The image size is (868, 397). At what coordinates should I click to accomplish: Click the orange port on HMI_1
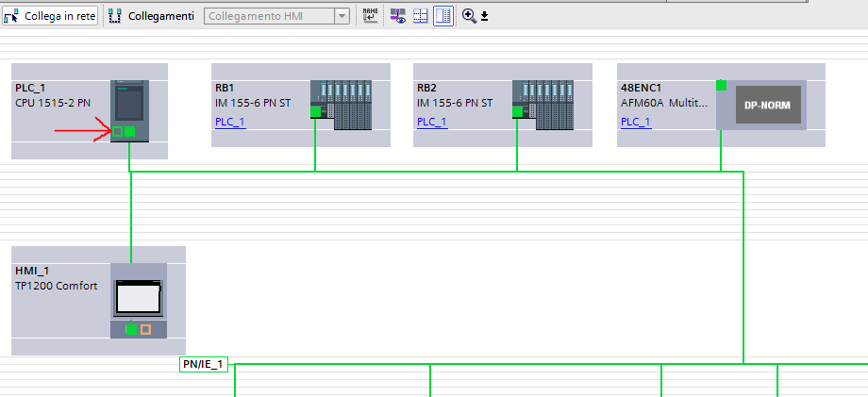click(145, 329)
